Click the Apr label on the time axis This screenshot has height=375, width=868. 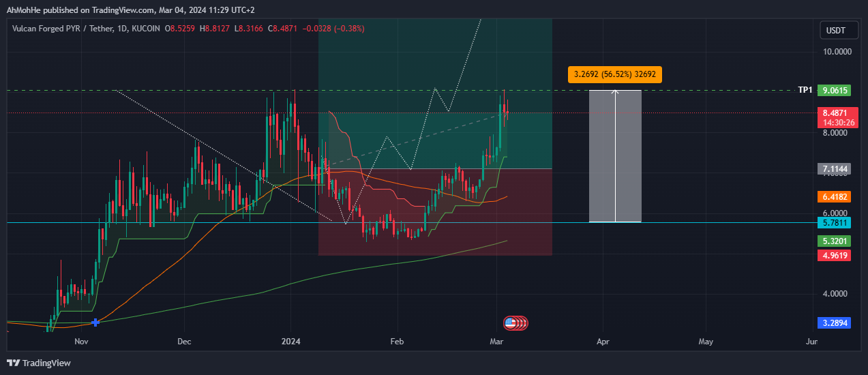click(602, 341)
